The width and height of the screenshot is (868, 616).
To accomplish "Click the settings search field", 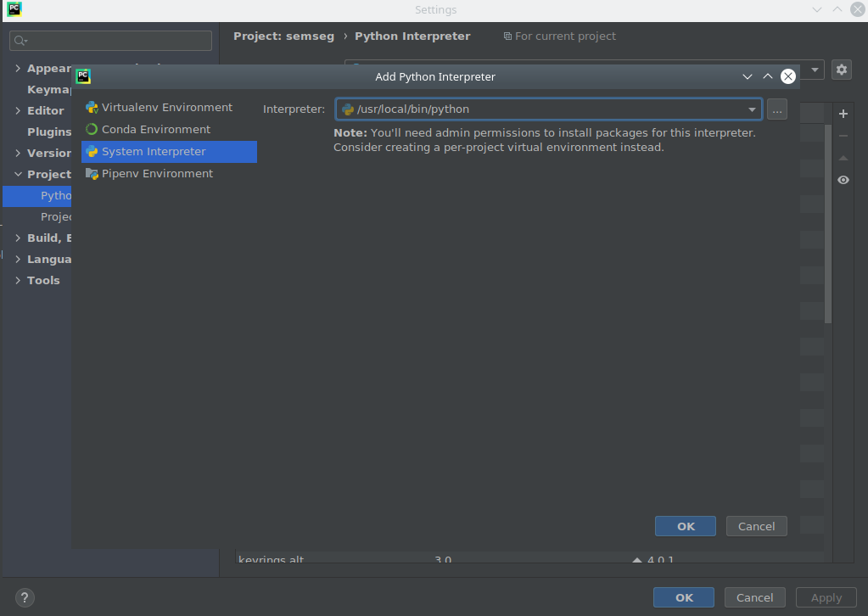I will (110, 40).
